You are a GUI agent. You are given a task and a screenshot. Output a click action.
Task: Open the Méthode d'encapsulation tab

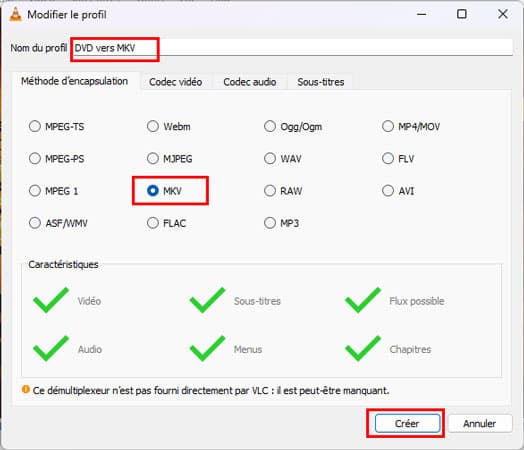75,81
